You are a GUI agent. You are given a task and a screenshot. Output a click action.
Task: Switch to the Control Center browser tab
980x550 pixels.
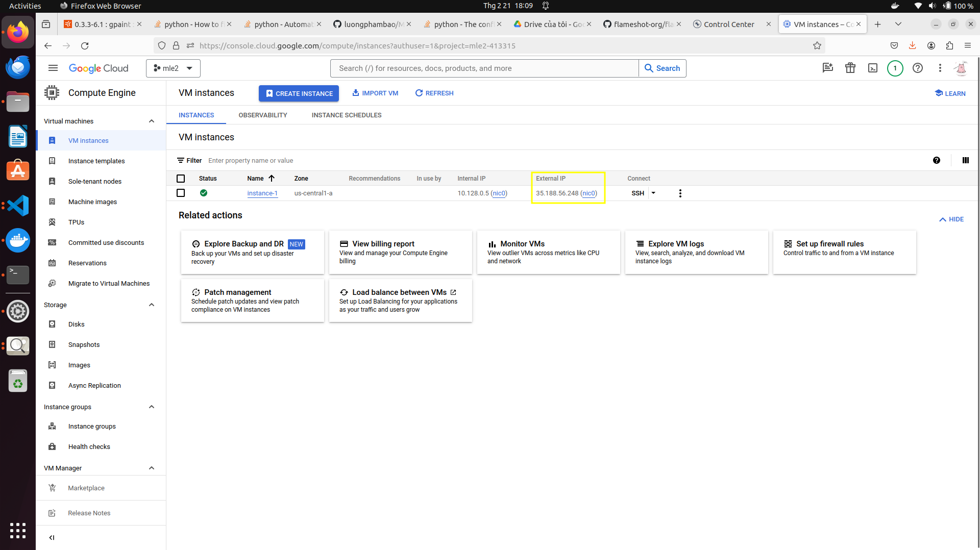(728, 24)
